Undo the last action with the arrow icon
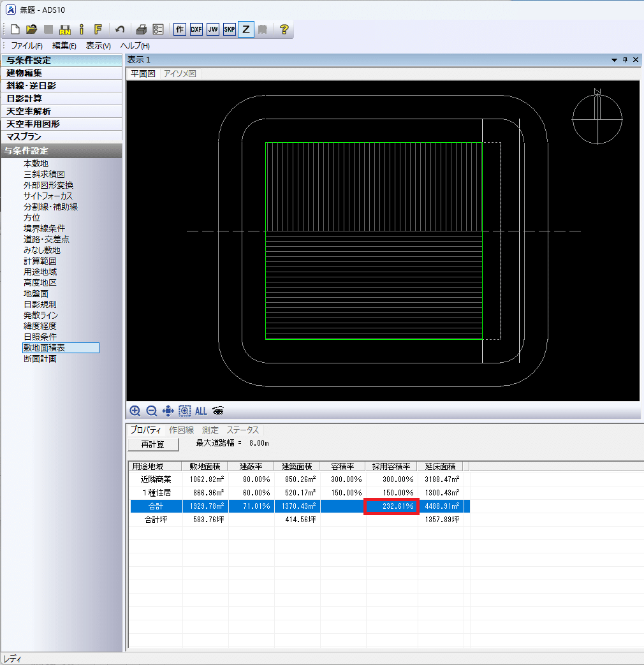The height and width of the screenshot is (665, 644). pyautogui.click(x=120, y=29)
